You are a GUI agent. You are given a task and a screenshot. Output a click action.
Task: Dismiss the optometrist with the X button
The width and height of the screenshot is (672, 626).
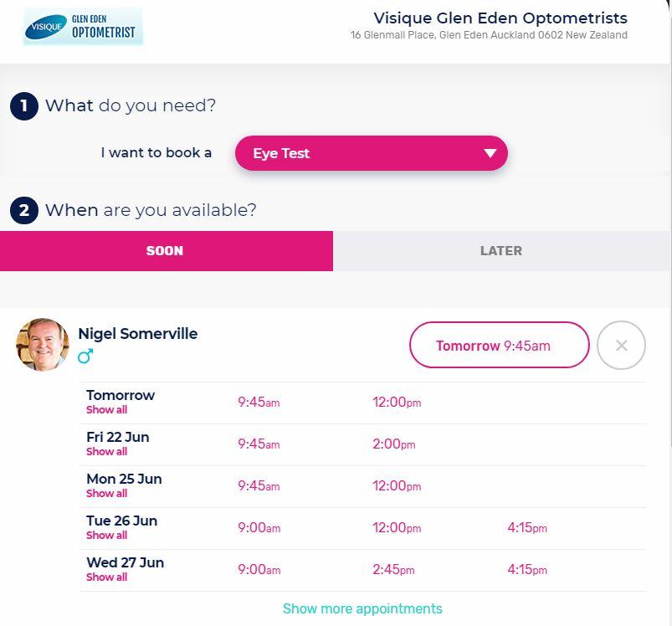click(621, 345)
